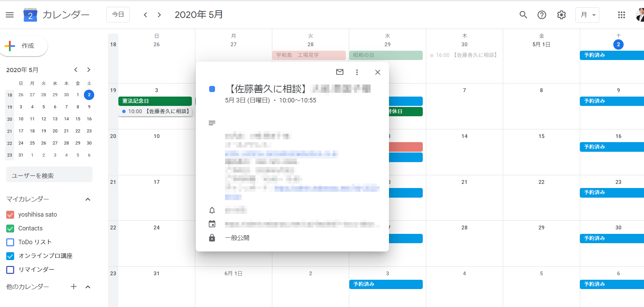Open 予約済み event on Saturday May 16

[x=612, y=147]
